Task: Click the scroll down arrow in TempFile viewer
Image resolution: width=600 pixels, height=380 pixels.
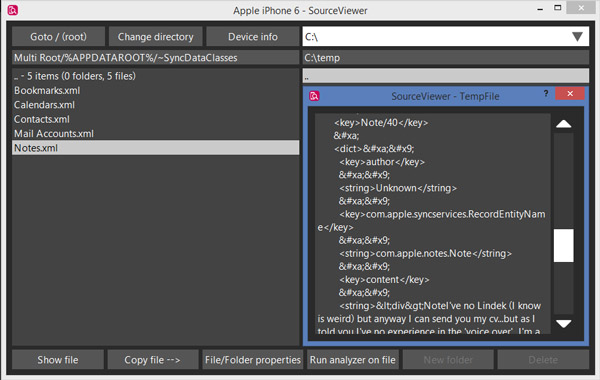Action: 563,323
